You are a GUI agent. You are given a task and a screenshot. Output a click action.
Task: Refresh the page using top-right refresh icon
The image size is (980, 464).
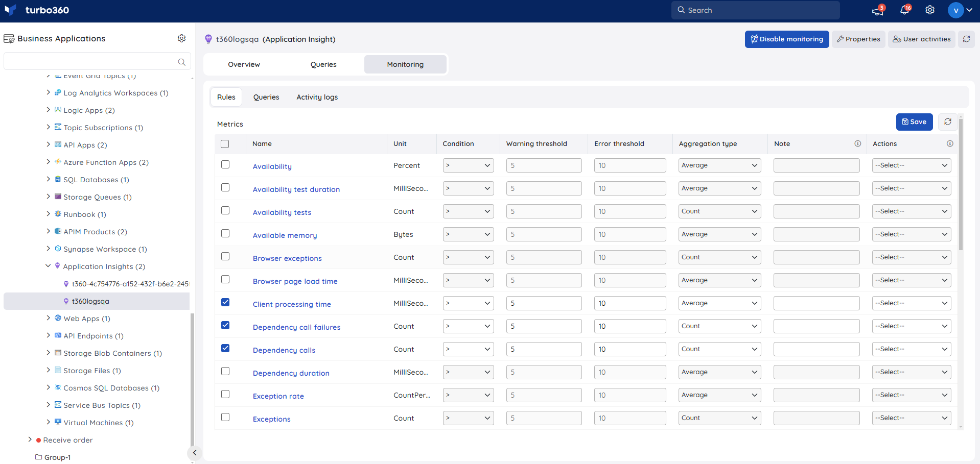966,39
